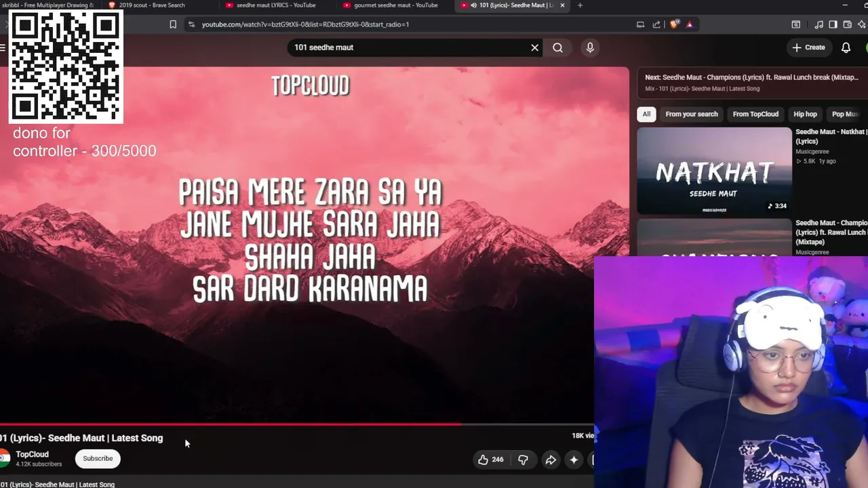Open the Brave Shields lion icon
The image size is (868, 488).
[674, 24]
